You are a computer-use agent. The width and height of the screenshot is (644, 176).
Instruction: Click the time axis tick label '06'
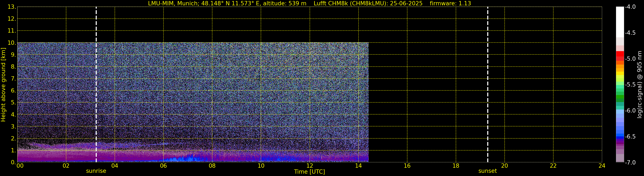[x=163, y=166]
